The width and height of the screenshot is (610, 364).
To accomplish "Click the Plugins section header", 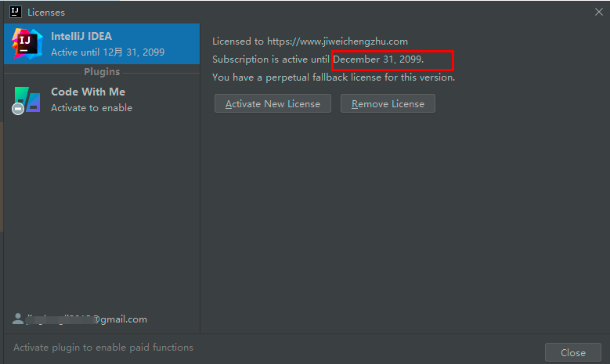I will (x=102, y=71).
